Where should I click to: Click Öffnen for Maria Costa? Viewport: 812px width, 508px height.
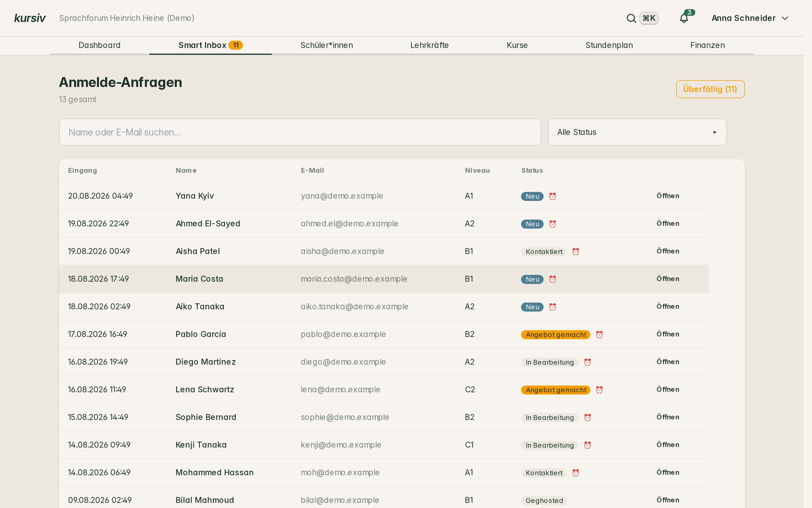[668, 279]
